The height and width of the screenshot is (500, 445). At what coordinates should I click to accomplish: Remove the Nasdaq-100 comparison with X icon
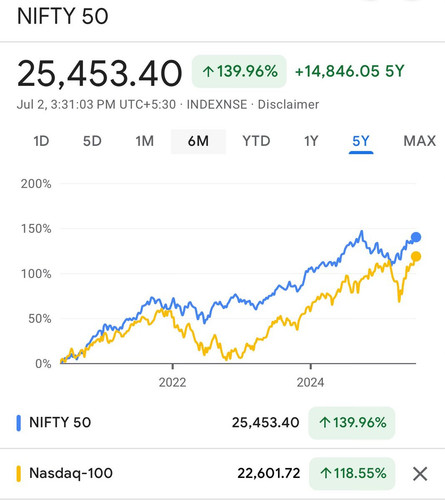[420, 474]
